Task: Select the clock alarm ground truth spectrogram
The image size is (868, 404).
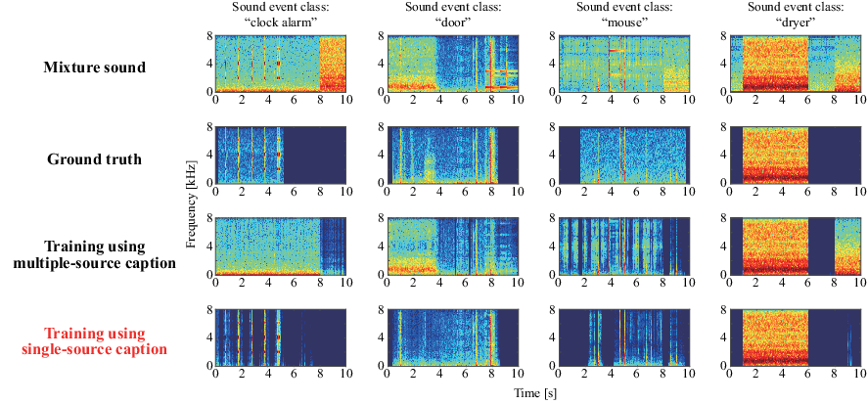Action: coord(281,155)
